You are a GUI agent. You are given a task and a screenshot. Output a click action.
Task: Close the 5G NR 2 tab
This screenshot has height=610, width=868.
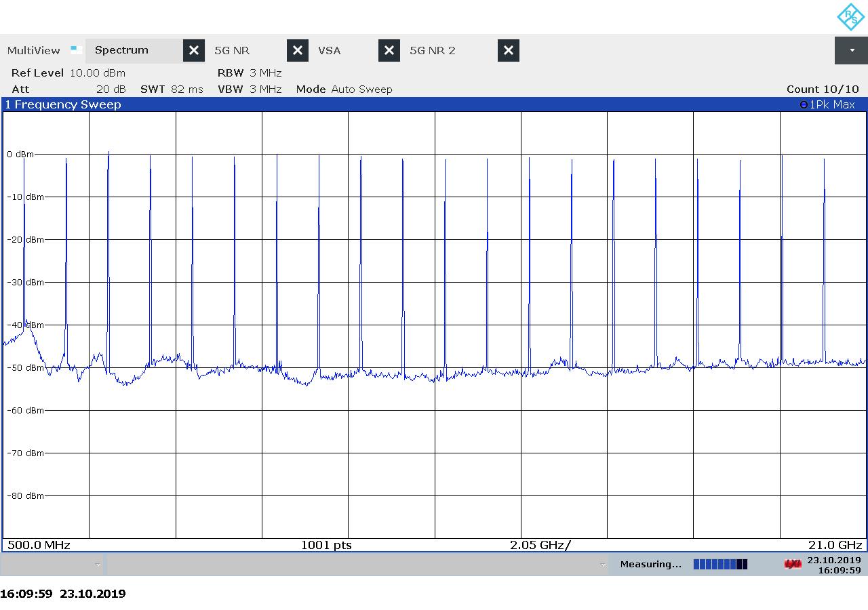[x=508, y=50]
